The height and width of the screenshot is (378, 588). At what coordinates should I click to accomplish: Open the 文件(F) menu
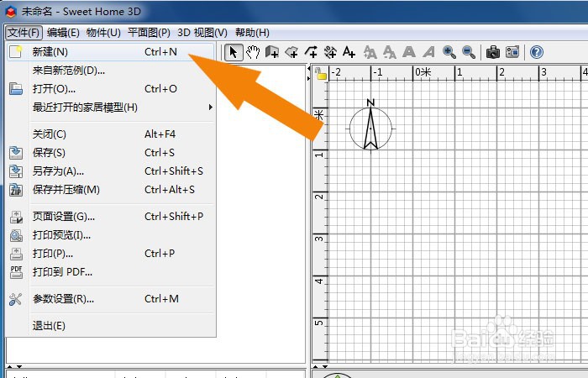pos(24,33)
